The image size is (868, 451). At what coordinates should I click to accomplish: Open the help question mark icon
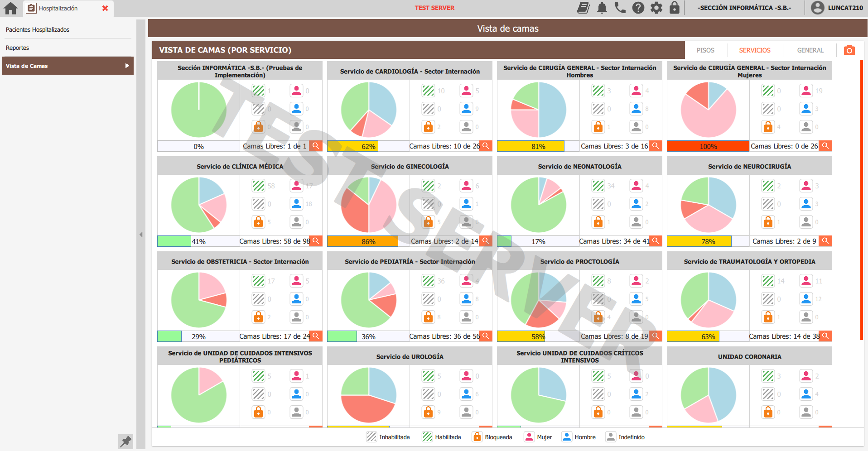click(x=638, y=8)
